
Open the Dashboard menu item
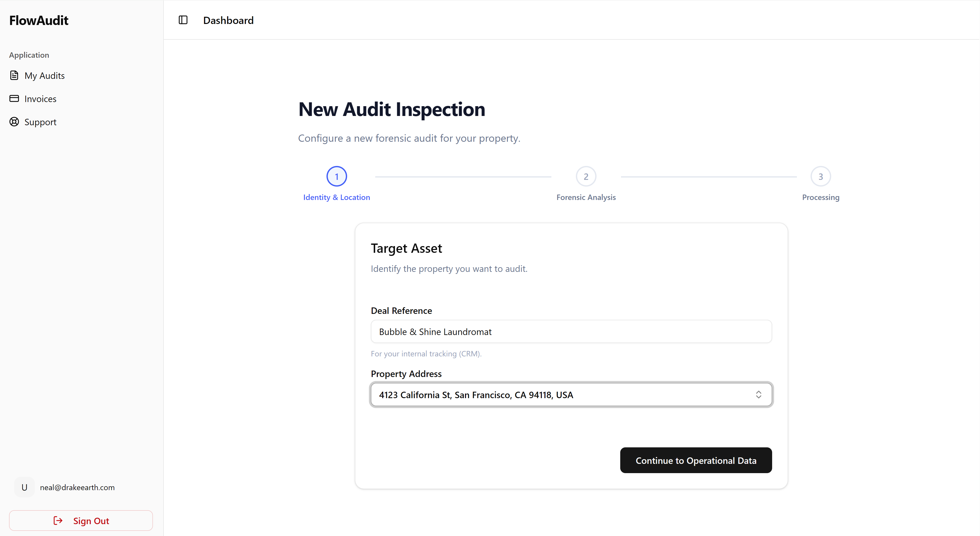click(228, 20)
